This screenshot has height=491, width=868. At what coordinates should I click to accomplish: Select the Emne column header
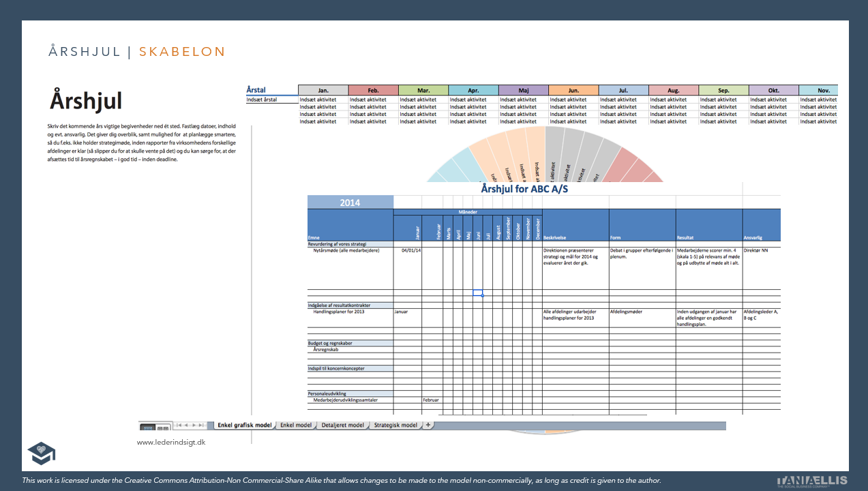[x=350, y=225]
